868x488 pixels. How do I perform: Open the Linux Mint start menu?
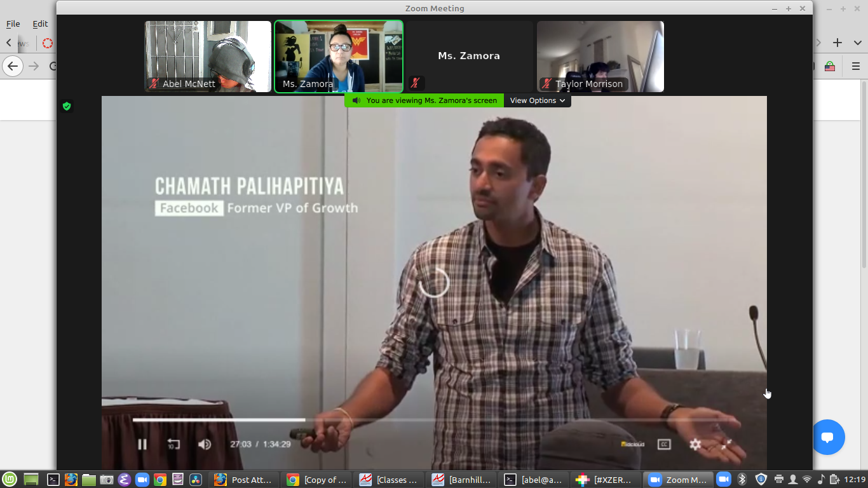(x=9, y=480)
